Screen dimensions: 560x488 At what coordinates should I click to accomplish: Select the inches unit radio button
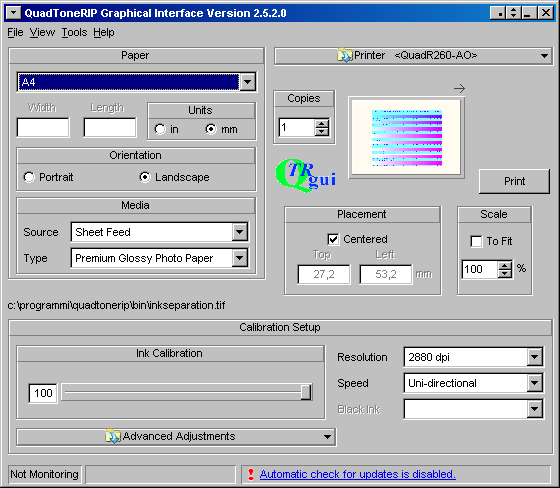coord(160,129)
